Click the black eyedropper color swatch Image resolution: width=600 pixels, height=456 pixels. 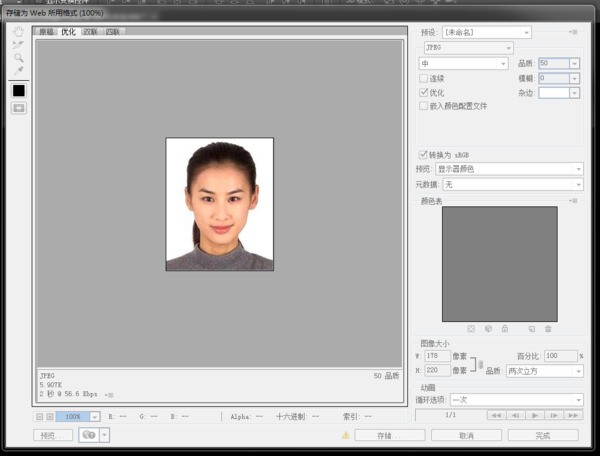point(18,90)
